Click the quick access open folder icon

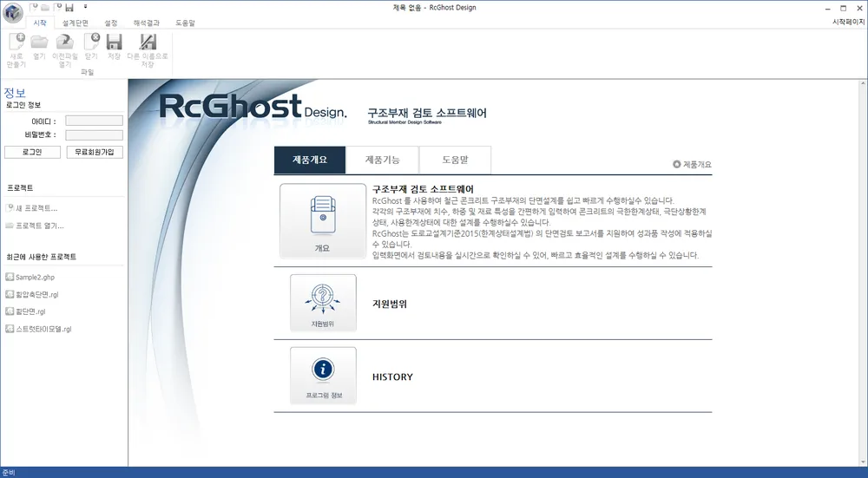(x=45, y=7)
